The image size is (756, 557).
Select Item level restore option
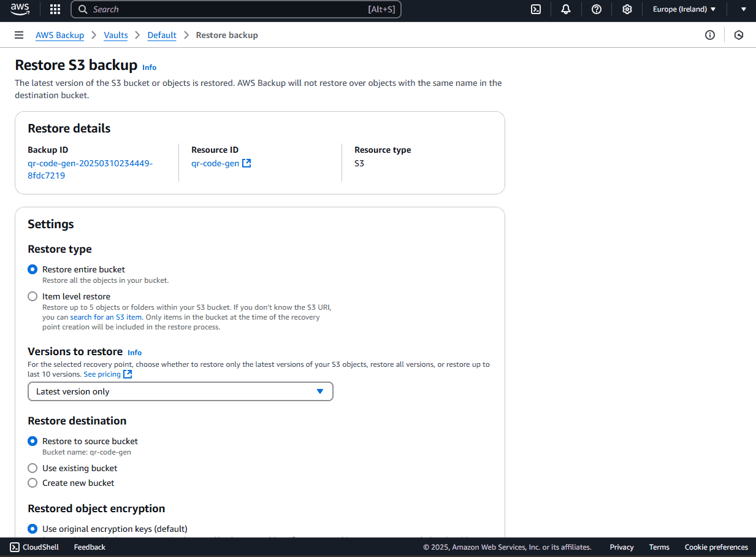click(x=33, y=296)
